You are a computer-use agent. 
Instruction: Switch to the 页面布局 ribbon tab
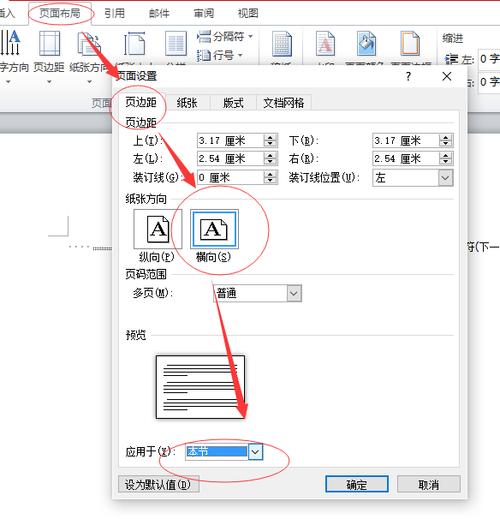coord(60,13)
